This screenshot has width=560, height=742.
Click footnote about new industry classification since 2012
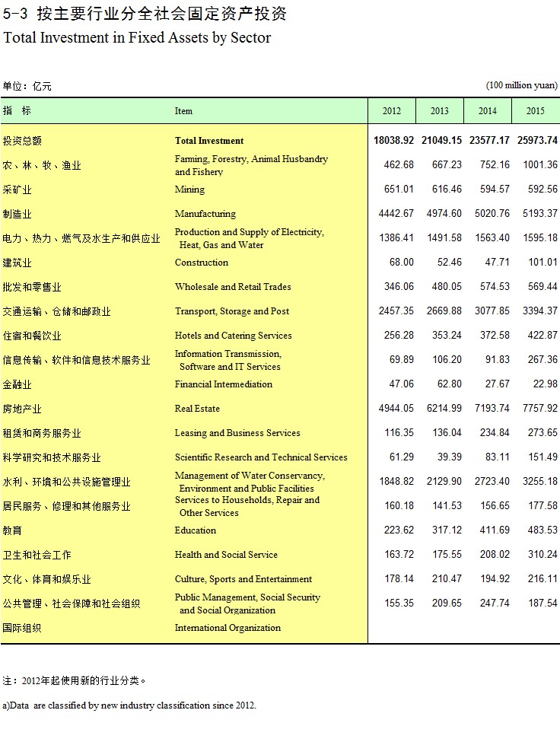point(129,705)
